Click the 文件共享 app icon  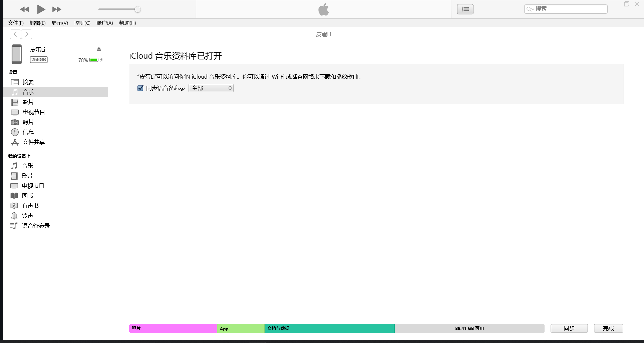click(15, 142)
